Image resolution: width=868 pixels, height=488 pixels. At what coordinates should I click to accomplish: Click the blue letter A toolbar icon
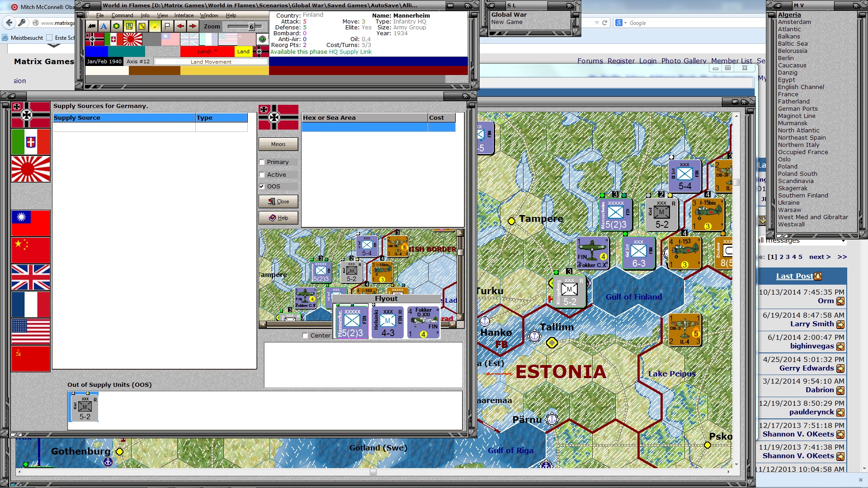click(x=104, y=26)
